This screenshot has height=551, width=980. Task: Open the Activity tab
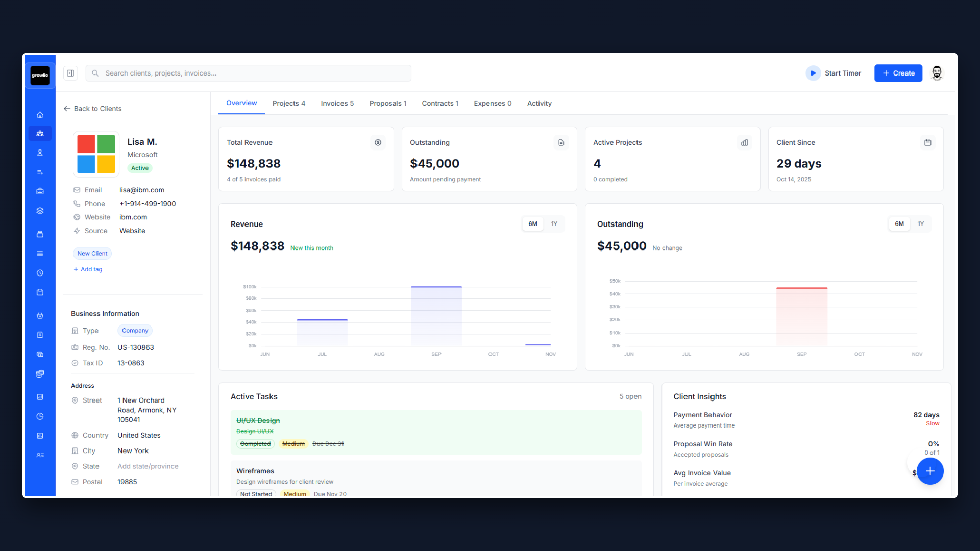[539, 103]
